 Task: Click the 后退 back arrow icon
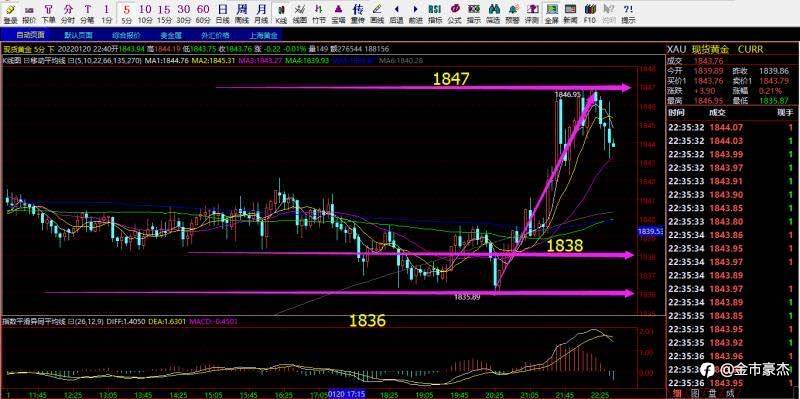(x=396, y=13)
